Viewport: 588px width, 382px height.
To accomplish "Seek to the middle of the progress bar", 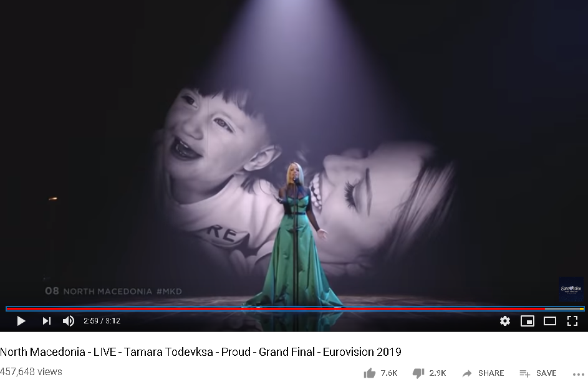I will click(x=295, y=309).
